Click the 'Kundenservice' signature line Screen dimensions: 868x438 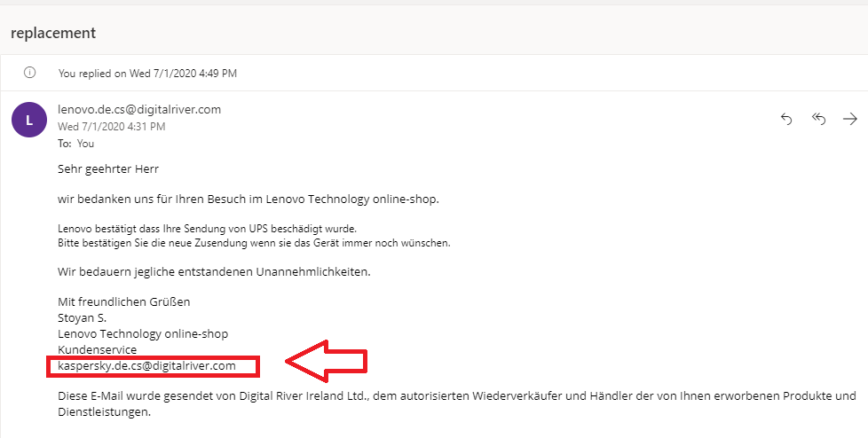point(97,349)
